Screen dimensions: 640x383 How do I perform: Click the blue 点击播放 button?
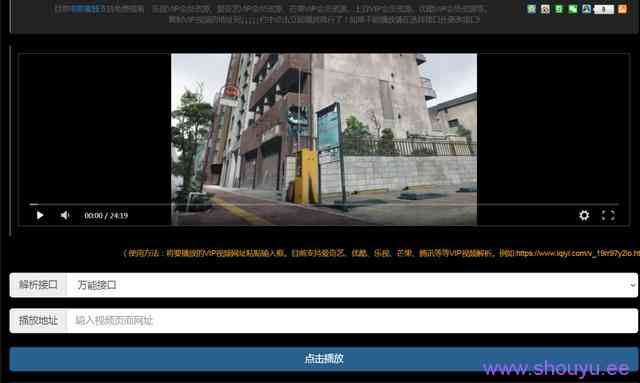pos(324,359)
